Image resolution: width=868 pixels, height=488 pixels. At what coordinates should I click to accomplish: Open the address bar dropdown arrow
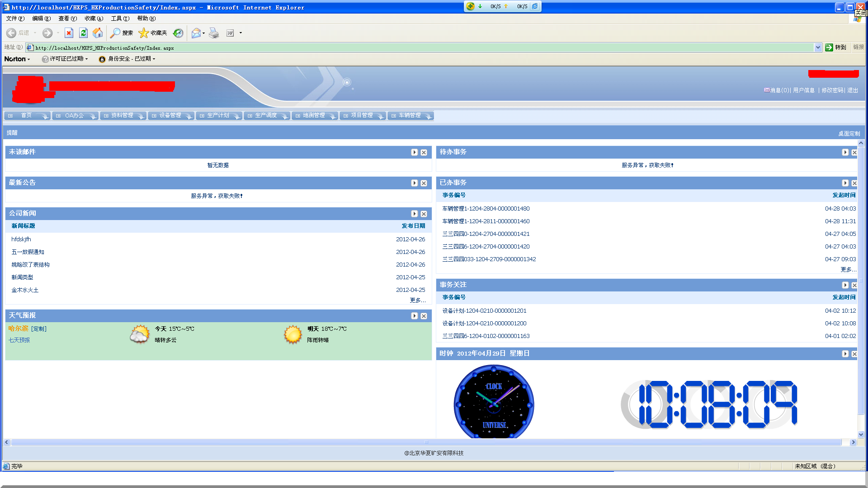(x=818, y=47)
